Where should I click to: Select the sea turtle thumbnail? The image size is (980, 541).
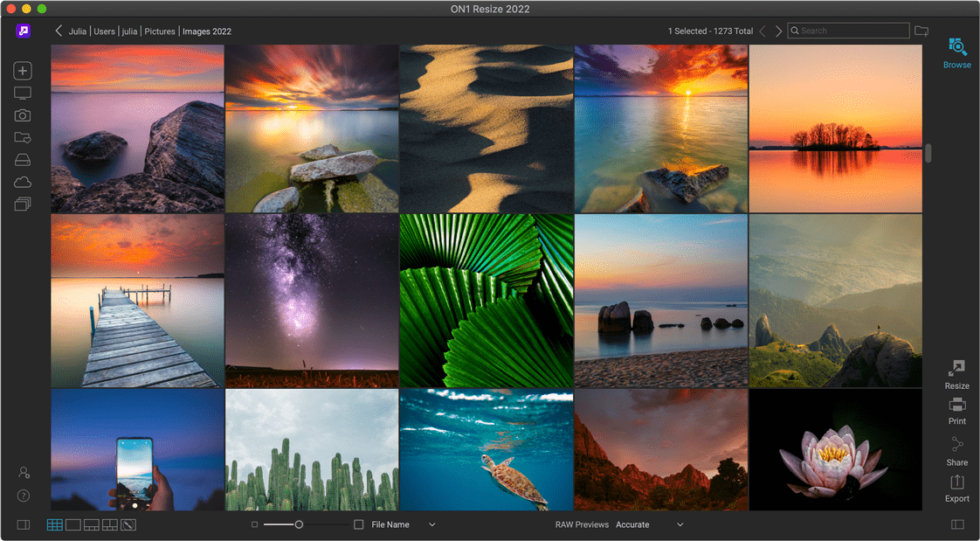pos(487,450)
